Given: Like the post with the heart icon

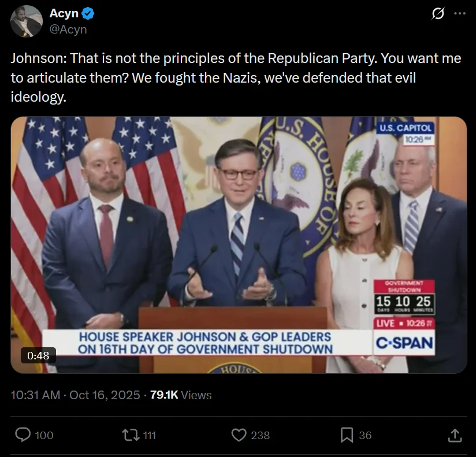Looking at the screenshot, I should click(x=238, y=434).
